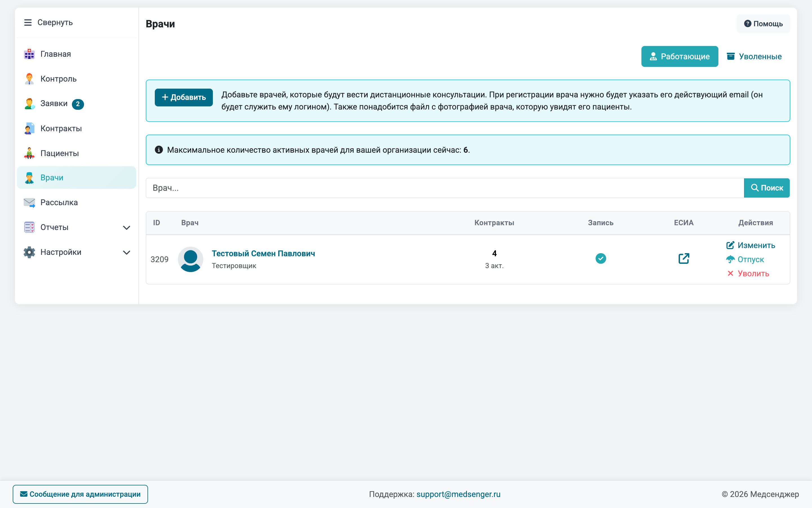Open the Помощь help button
The image size is (812, 508).
point(763,24)
